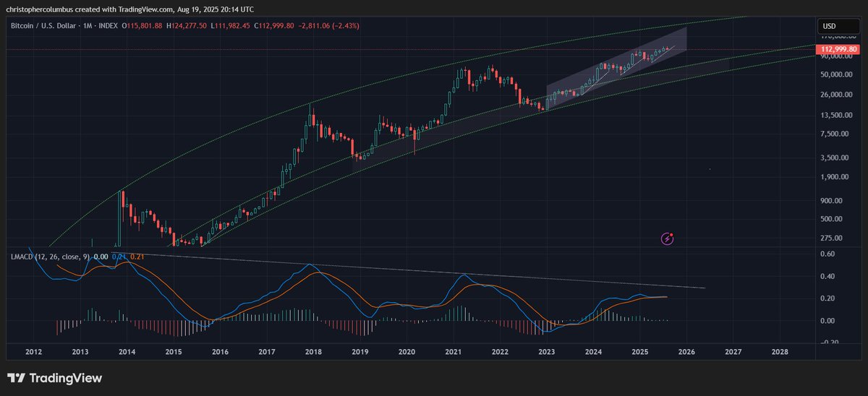This screenshot has height=396, width=868.
Task: Click the Bitcoin / U.S. Dollar symbol title
Action: coord(45,26)
